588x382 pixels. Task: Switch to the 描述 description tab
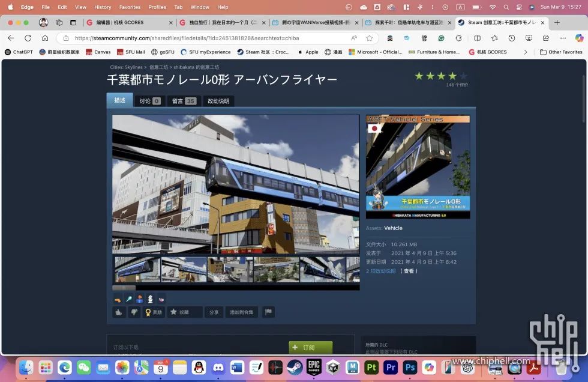(x=119, y=100)
